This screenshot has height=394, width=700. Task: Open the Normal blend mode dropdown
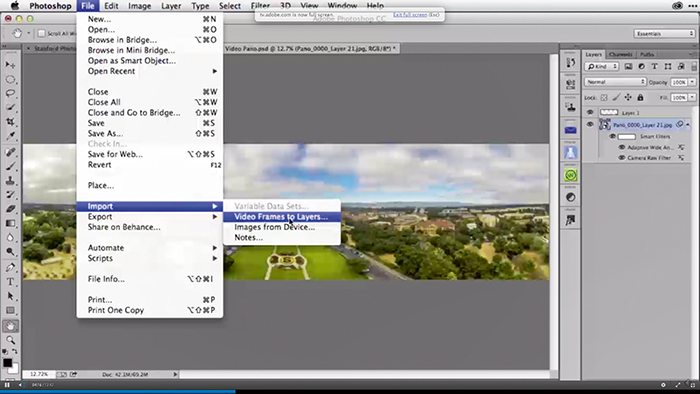coord(615,82)
